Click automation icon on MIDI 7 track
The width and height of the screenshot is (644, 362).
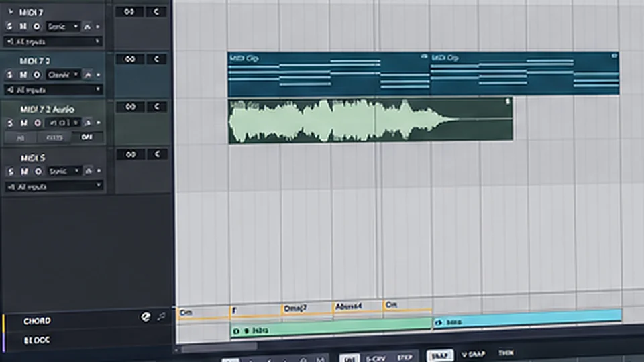tap(87, 27)
